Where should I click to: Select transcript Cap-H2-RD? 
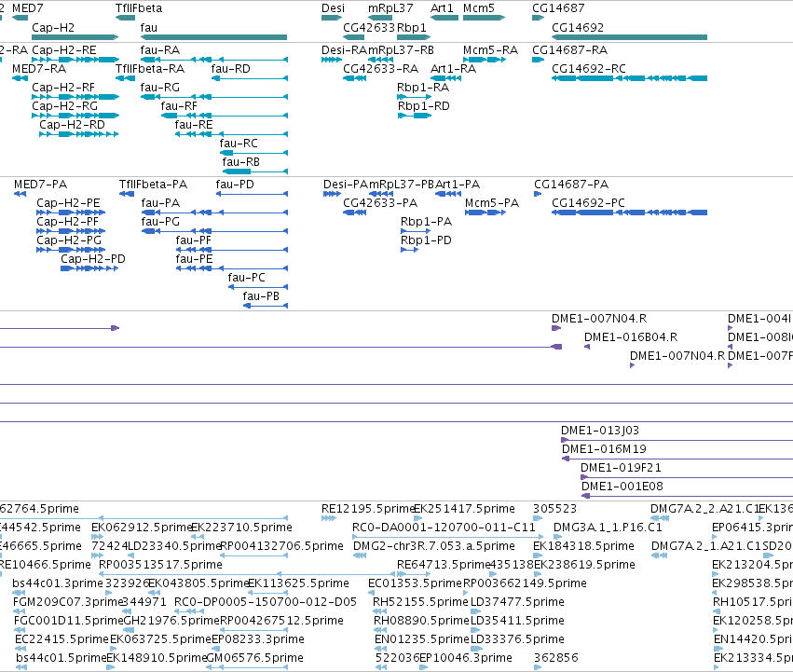coord(72,125)
